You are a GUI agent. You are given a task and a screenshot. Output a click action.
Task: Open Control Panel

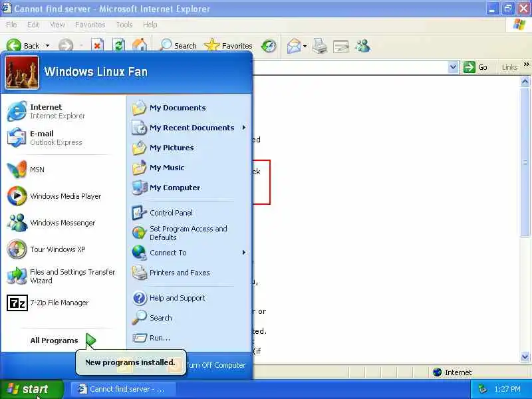[189, 213]
